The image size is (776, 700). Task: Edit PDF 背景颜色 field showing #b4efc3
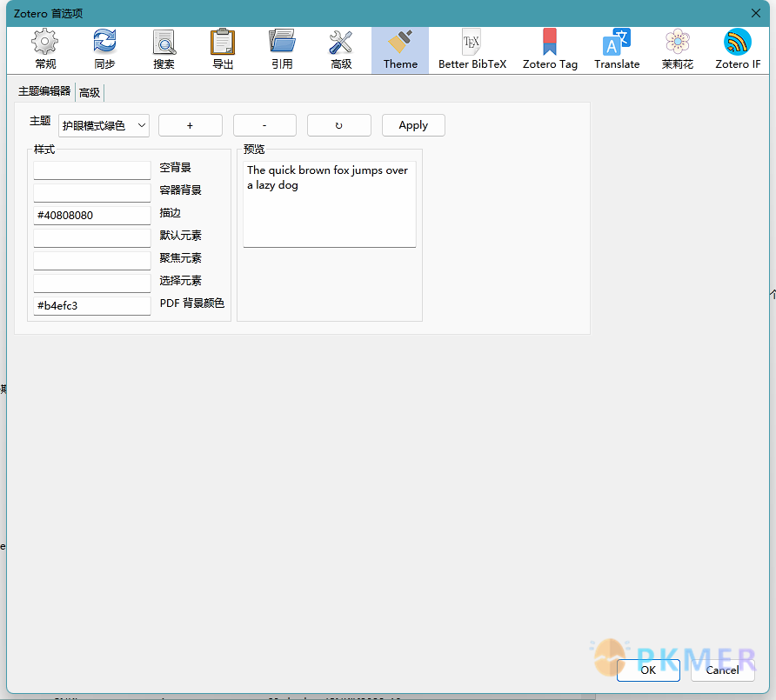click(x=92, y=306)
